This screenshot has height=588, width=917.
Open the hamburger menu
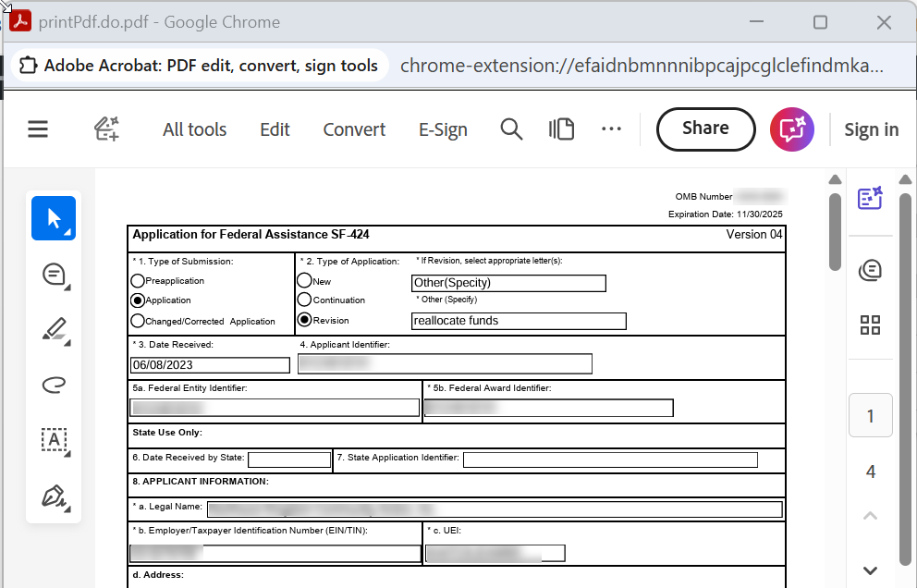click(x=38, y=129)
